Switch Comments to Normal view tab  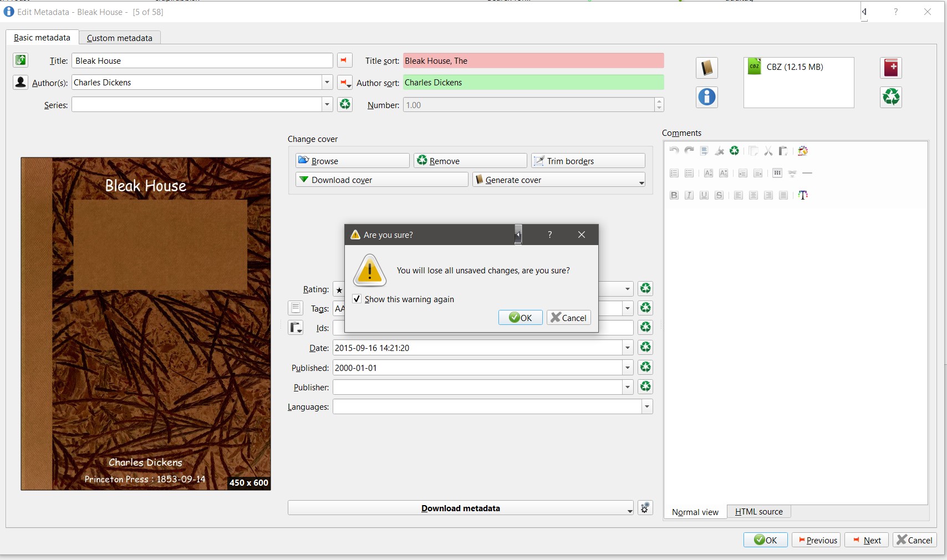695,512
